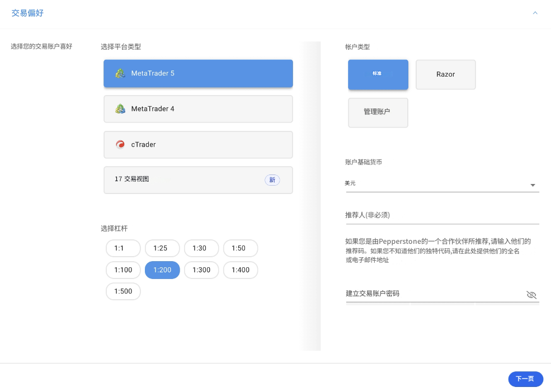Image resolution: width=551 pixels, height=392 pixels.
Task: Select leverage 1:400
Action: [x=241, y=270]
